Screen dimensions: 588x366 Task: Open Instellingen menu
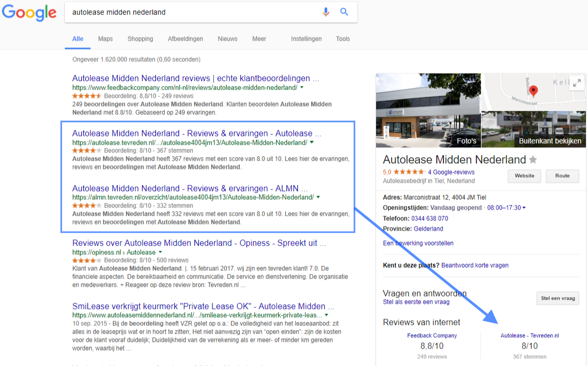pos(307,39)
